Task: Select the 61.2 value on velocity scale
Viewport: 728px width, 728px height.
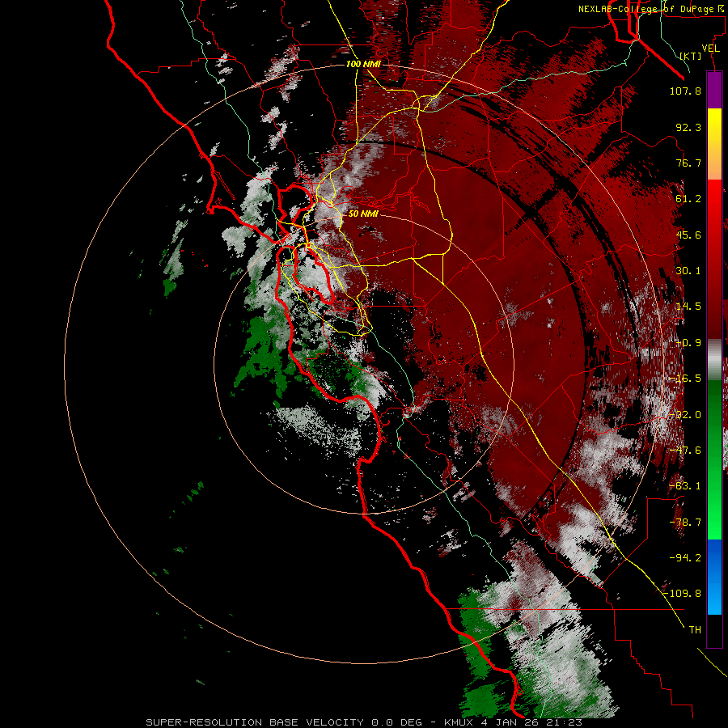Action: coord(688,199)
